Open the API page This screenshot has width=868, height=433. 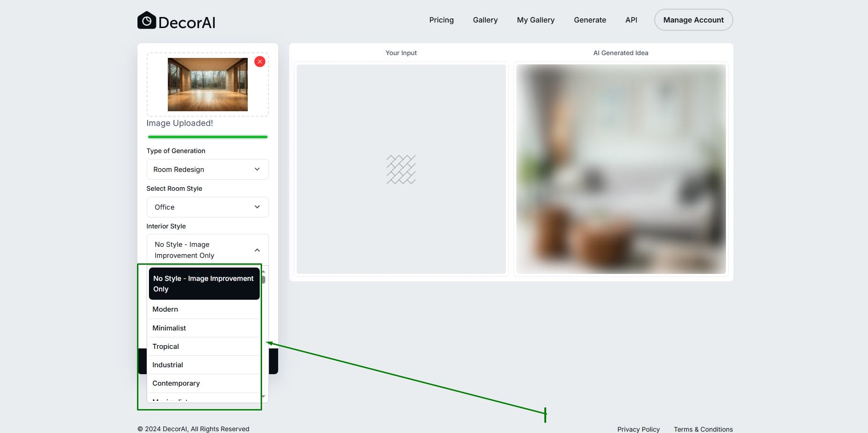(631, 20)
